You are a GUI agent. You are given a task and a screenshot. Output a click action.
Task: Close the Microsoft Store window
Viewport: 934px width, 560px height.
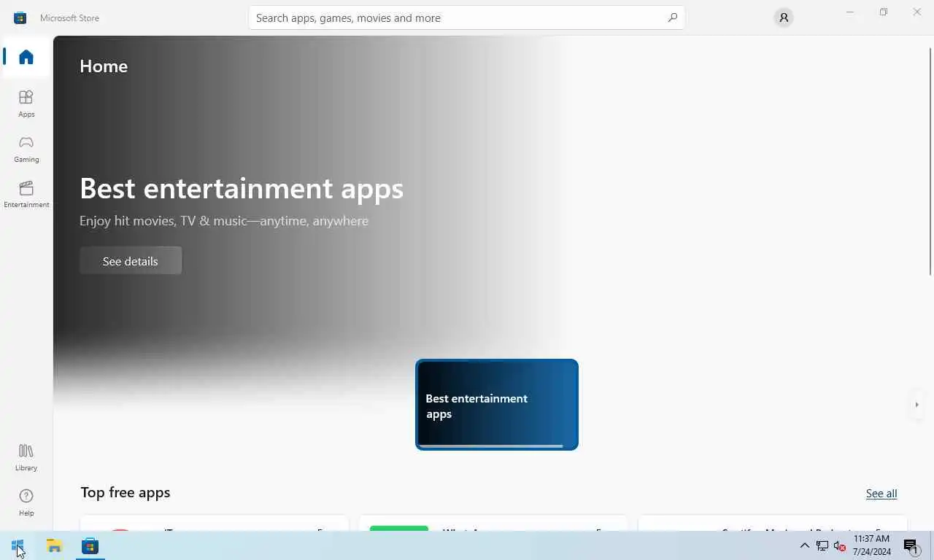coord(917,12)
